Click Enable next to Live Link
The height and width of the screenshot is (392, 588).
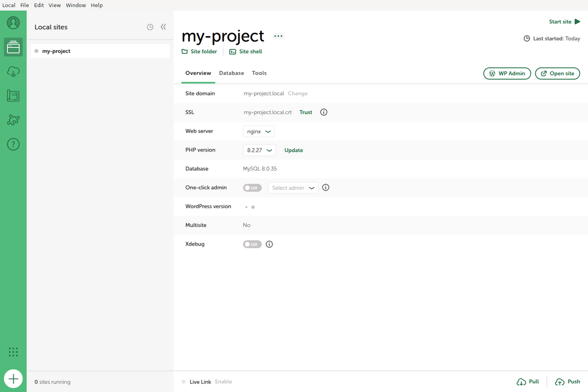pyautogui.click(x=223, y=382)
